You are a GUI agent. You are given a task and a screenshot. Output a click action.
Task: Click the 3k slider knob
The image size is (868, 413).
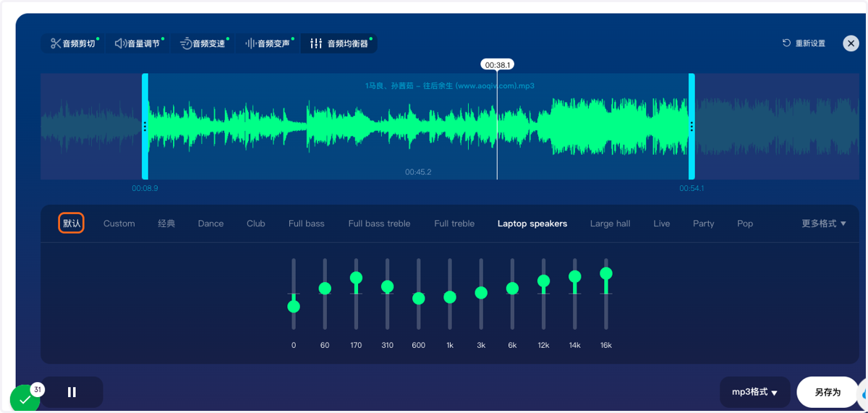click(481, 293)
